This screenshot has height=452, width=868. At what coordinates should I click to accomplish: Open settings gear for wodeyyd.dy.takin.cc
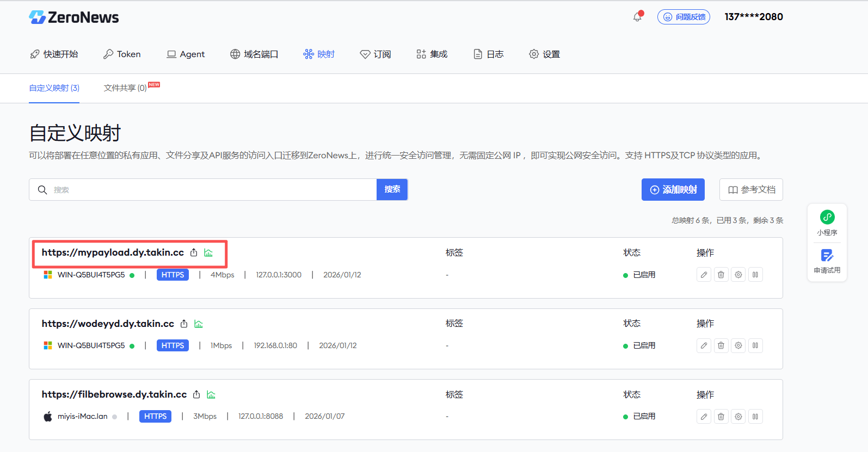coord(738,345)
